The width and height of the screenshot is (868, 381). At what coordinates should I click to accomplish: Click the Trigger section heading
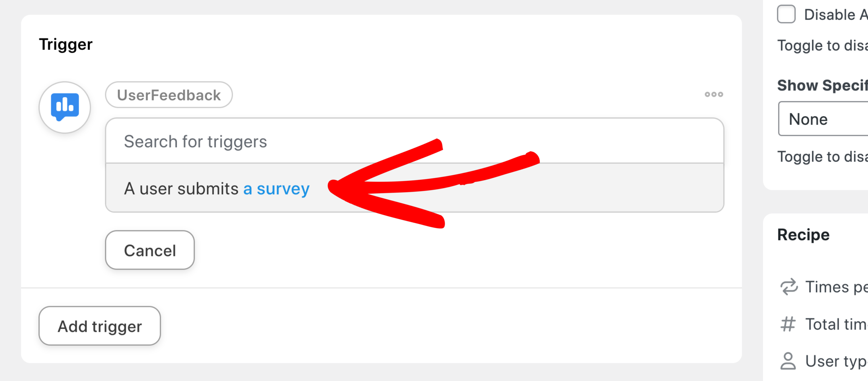[66, 45]
